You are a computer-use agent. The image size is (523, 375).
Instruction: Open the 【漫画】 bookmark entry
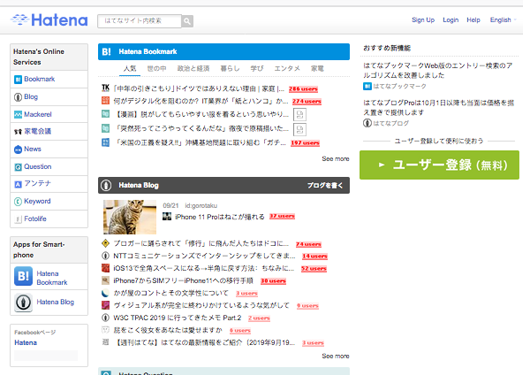201,114
